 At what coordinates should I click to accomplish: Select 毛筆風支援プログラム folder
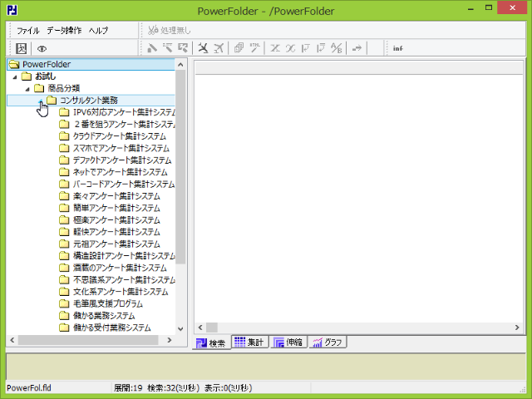point(108,303)
